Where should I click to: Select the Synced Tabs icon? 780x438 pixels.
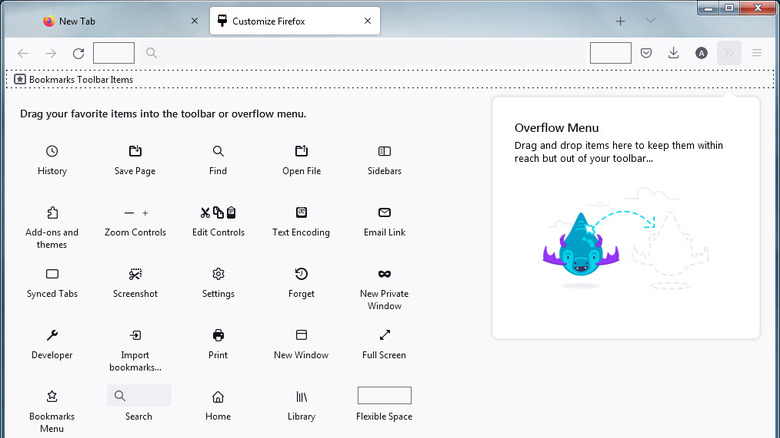52,274
